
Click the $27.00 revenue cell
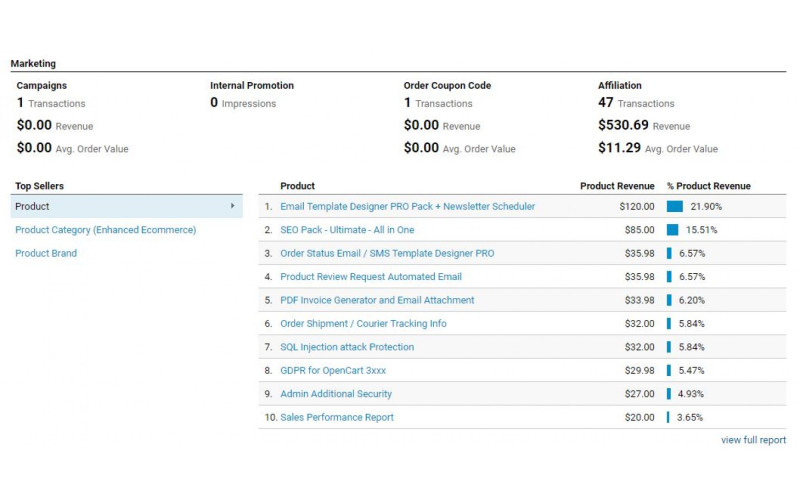pyautogui.click(x=639, y=394)
